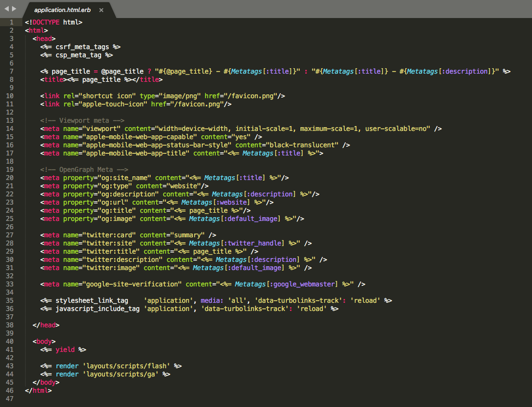Click csrf_meta_tags on line 4
Viewport: 532px width, 407px height.
82,47
